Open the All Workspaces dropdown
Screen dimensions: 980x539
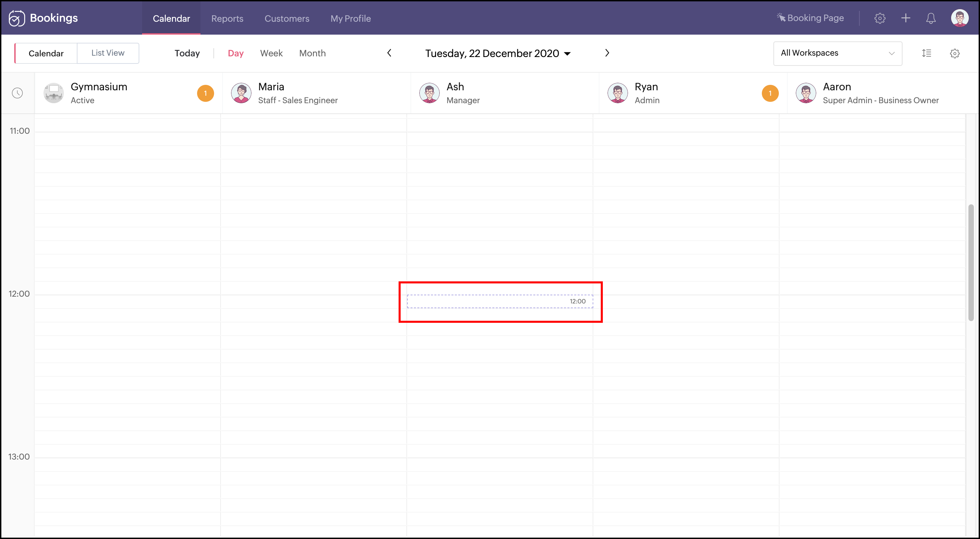coord(837,53)
